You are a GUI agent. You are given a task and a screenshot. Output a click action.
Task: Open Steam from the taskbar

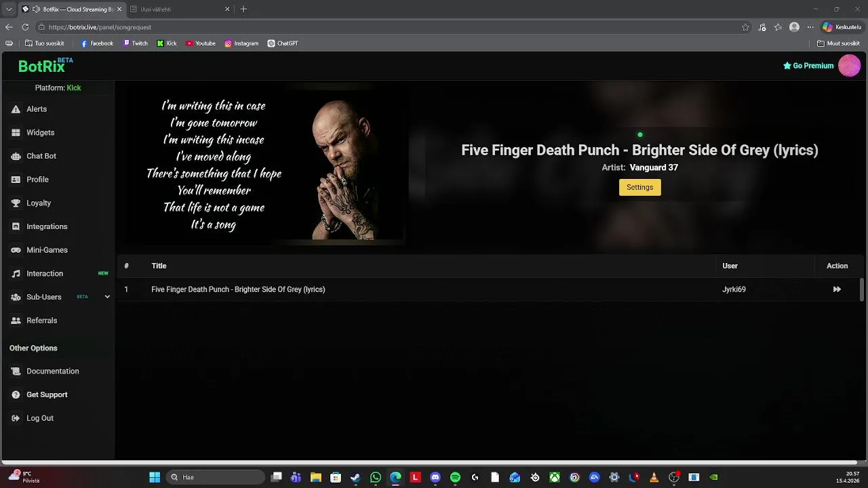tap(355, 477)
